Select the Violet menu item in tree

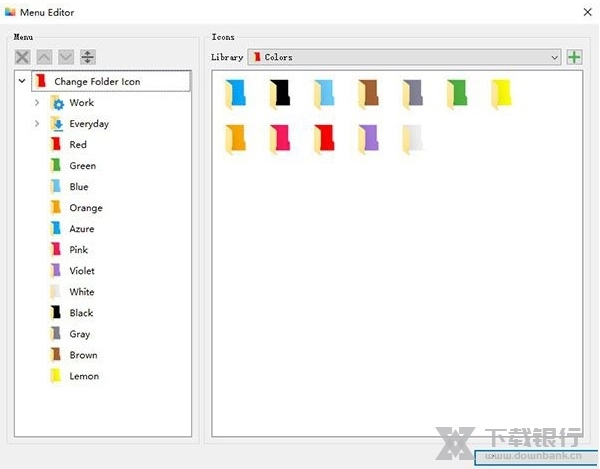click(x=82, y=271)
